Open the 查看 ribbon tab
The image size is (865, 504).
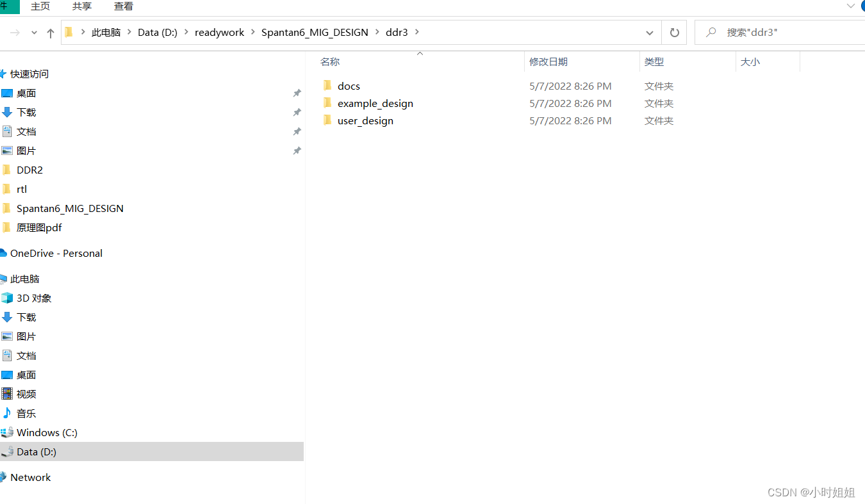[124, 6]
